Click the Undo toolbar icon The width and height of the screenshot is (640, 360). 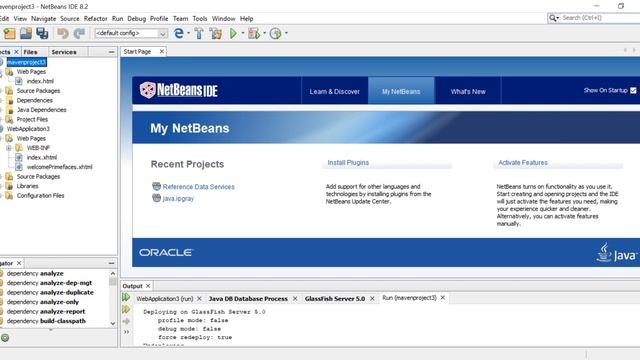tap(62, 33)
